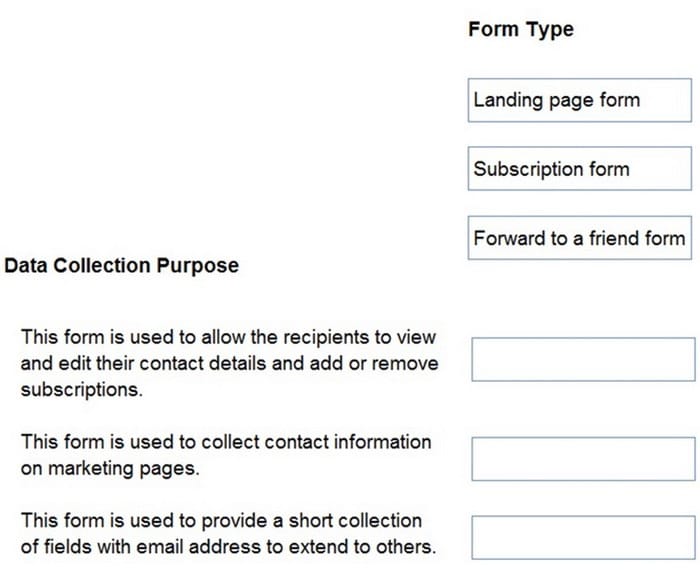Click empty answer box beside view and edit description
The image size is (700, 577).
pos(583,360)
